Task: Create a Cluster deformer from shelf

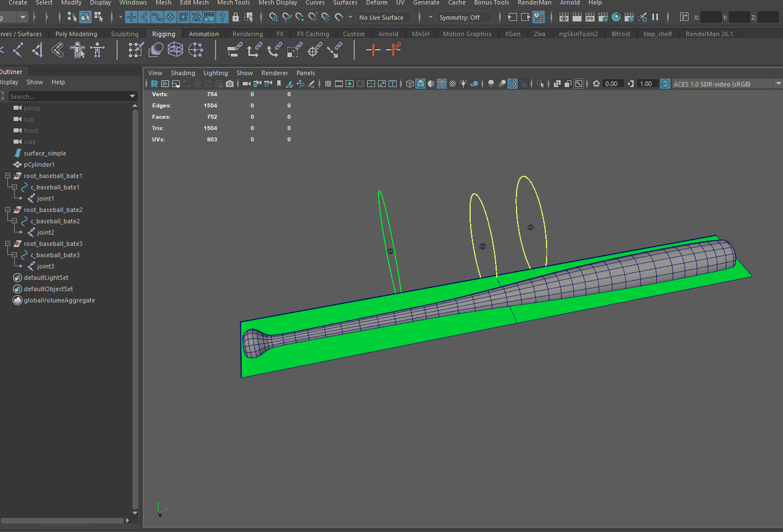Action: coord(196,50)
